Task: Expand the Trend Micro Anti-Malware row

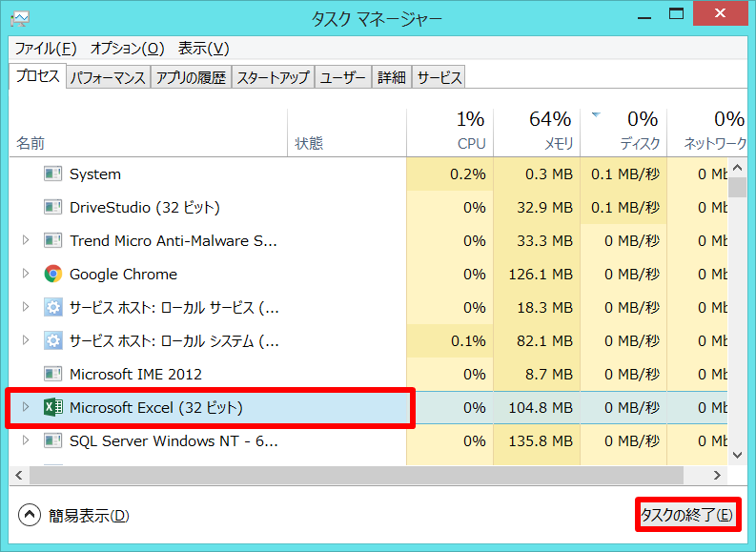Action: tap(26, 240)
